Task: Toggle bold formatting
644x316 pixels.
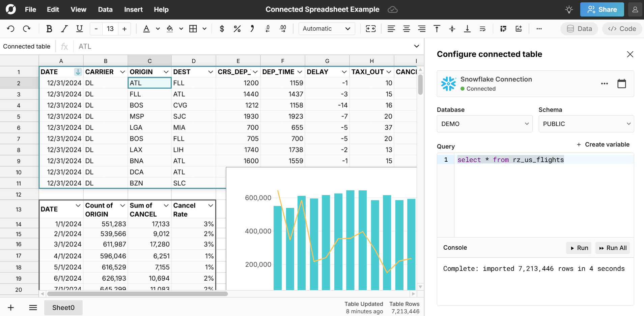Action: coord(49,29)
